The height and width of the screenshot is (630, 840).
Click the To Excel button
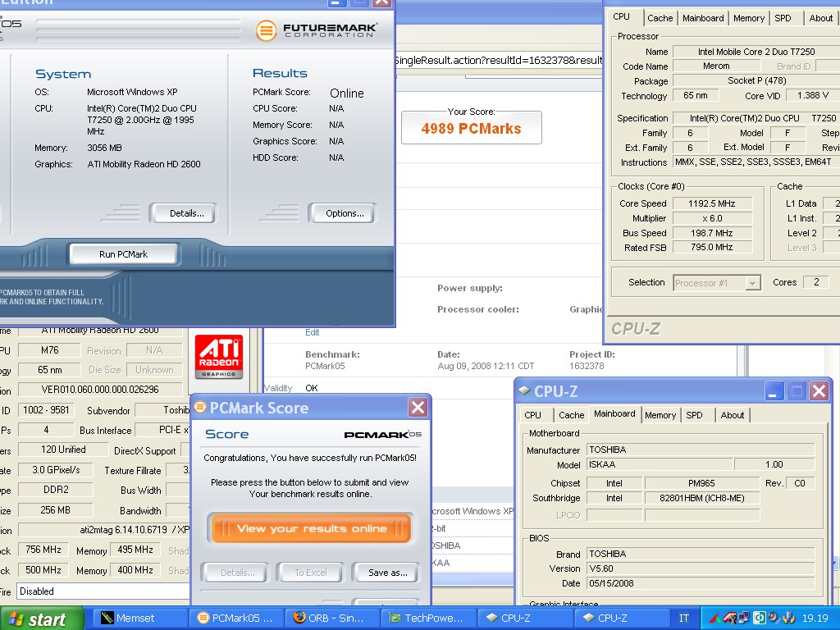(311, 573)
